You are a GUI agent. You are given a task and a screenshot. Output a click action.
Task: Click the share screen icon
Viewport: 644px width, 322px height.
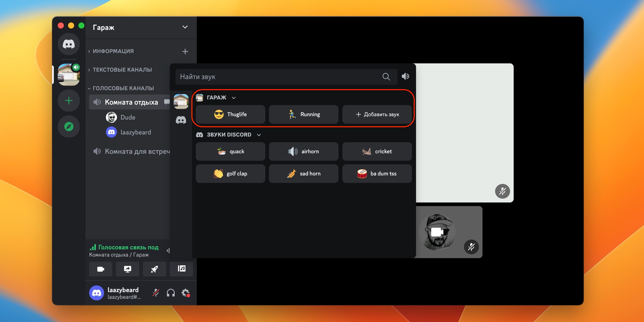[128, 269]
